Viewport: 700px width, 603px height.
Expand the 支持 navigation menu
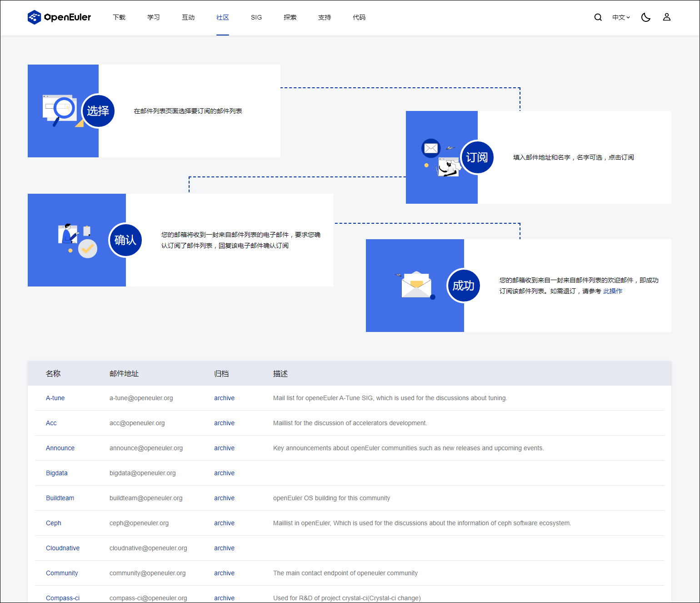325,17
